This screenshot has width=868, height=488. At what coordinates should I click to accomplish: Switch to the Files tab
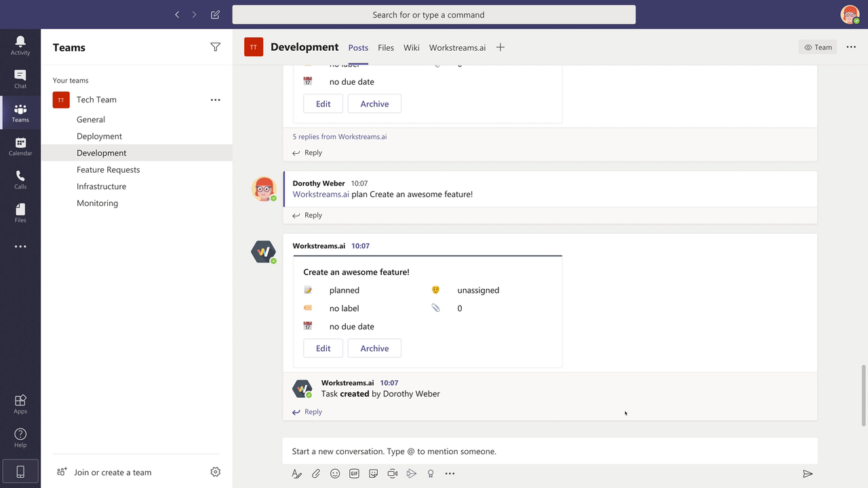tap(386, 47)
